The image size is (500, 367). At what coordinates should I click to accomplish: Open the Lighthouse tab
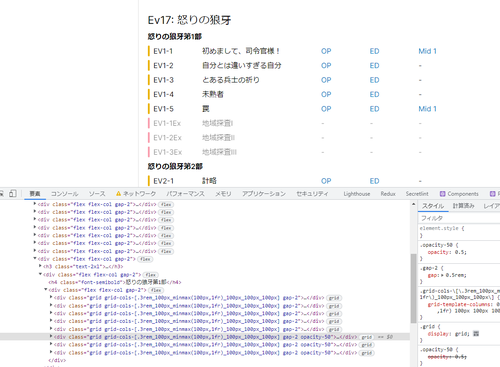[x=357, y=194]
